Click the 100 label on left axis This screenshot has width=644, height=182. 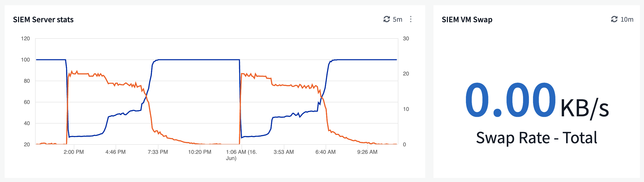pos(26,60)
